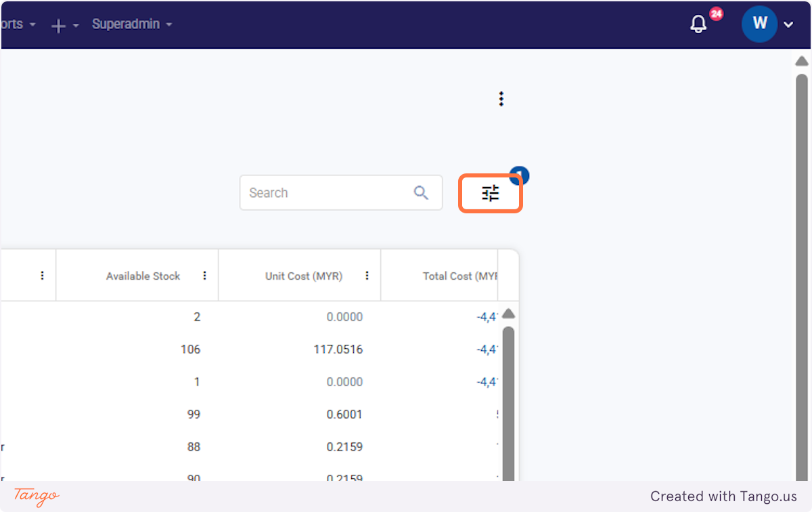Sort by Available Stock column header
The width and height of the screenshot is (812, 512).
pos(143,276)
